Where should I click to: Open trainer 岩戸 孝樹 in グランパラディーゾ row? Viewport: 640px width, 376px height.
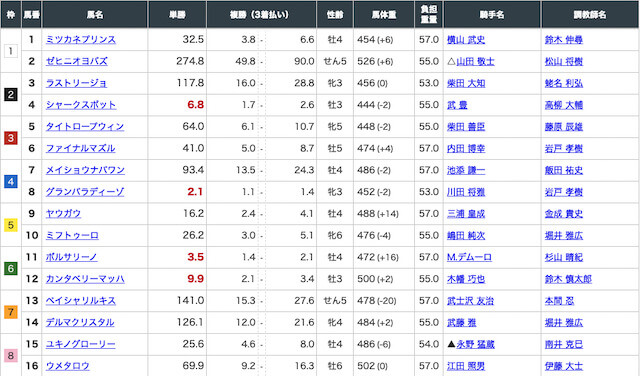tap(564, 192)
